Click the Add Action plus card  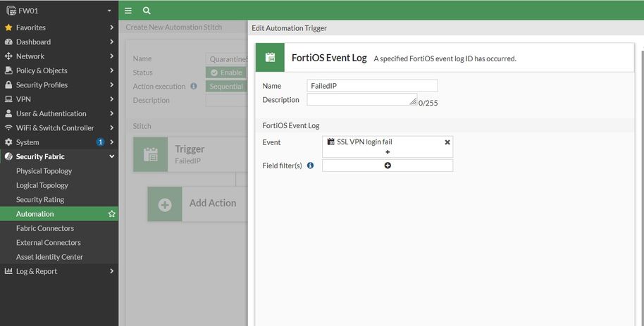click(x=197, y=204)
